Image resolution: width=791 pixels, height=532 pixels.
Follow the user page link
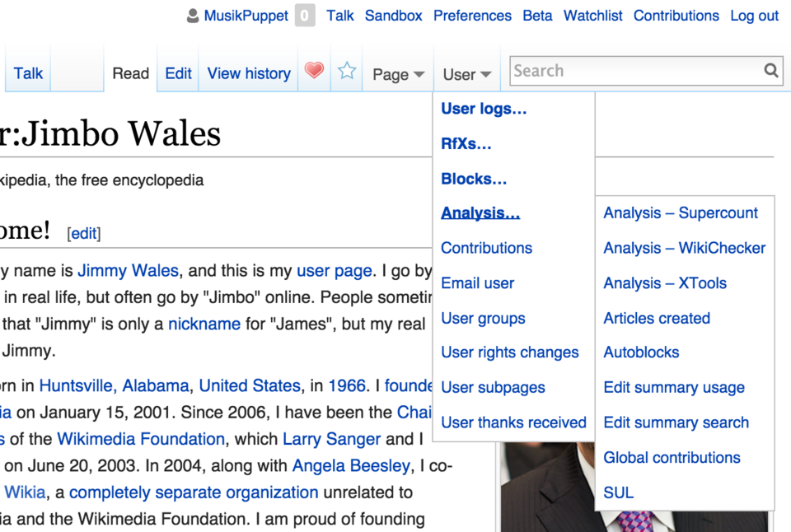pos(334,271)
